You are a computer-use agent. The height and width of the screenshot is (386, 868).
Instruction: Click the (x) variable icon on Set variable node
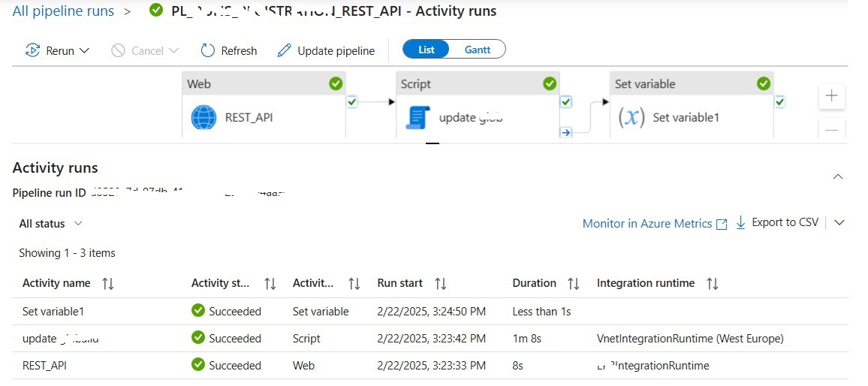(x=631, y=117)
